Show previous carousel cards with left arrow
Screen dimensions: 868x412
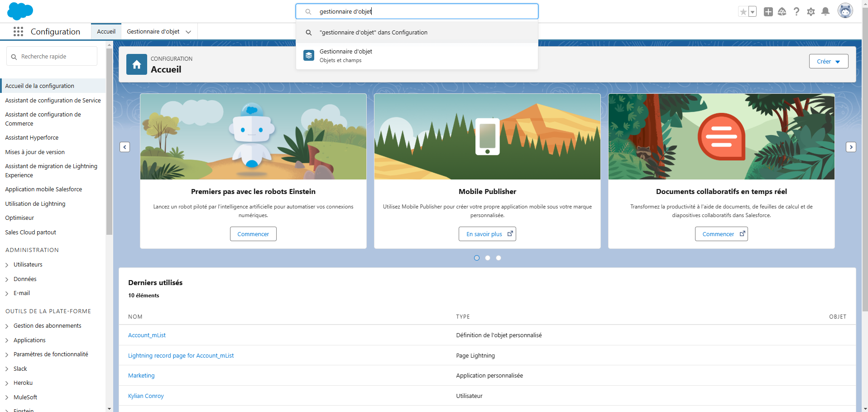pos(125,147)
